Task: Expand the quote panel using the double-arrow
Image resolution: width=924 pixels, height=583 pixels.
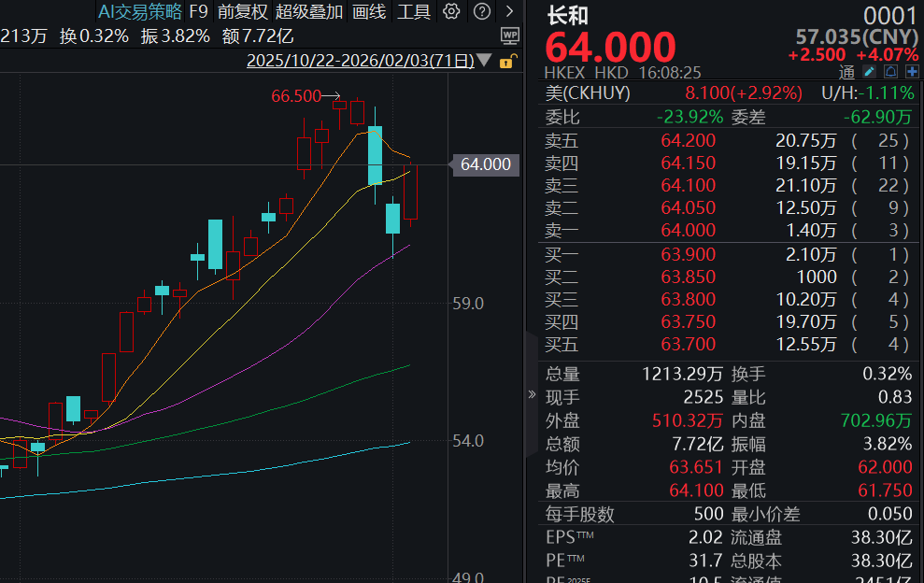Action: click(x=530, y=392)
